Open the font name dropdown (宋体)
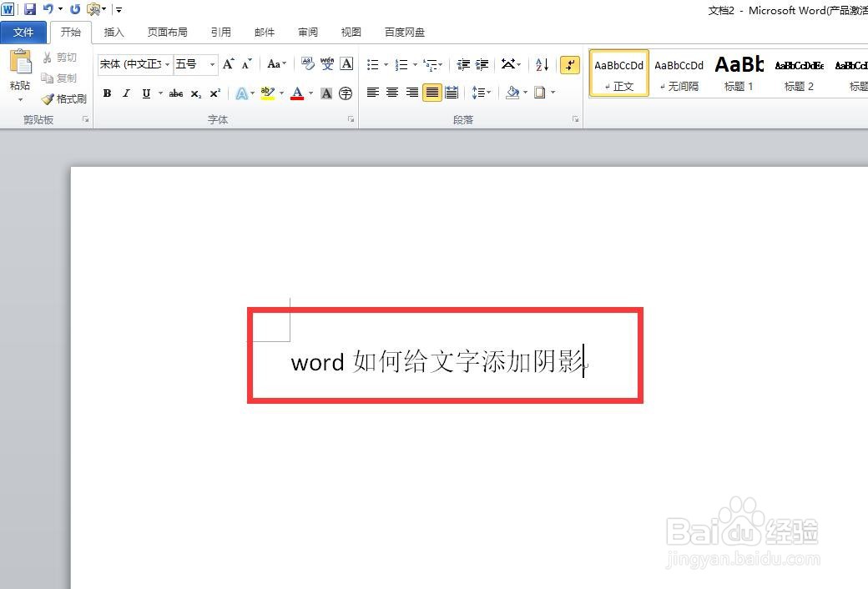The width and height of the screenshot is (868, 589). pyautogui.click(x=167, y=65)
